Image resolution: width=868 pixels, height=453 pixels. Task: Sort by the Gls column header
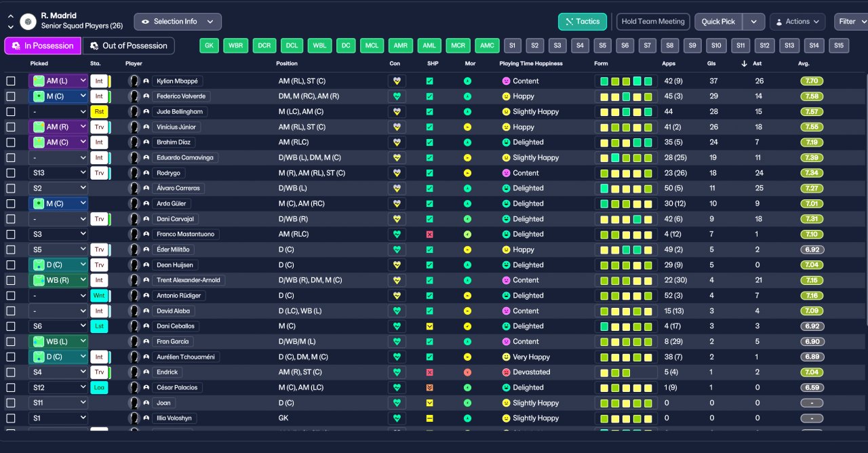(713, 64)
